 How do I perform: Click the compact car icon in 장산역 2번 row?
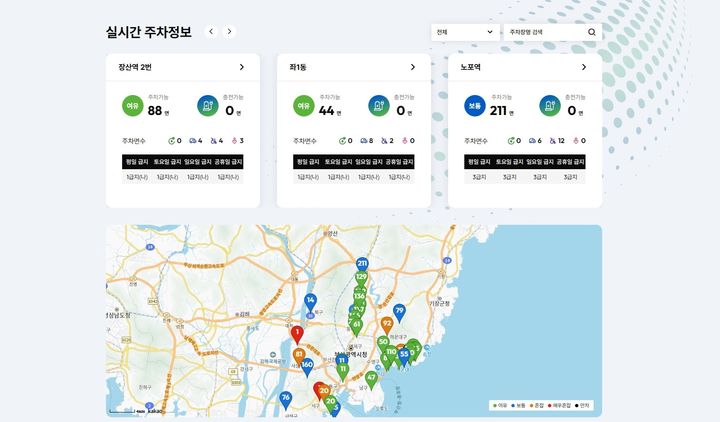pyautogui.click(x=193, y=141)
